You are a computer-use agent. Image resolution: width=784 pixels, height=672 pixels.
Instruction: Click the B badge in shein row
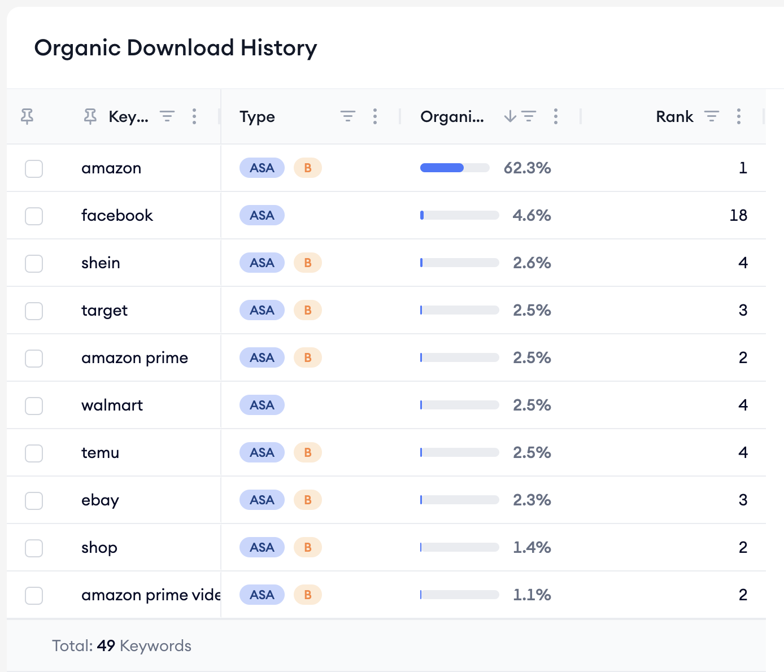click(x=308, y=263)
